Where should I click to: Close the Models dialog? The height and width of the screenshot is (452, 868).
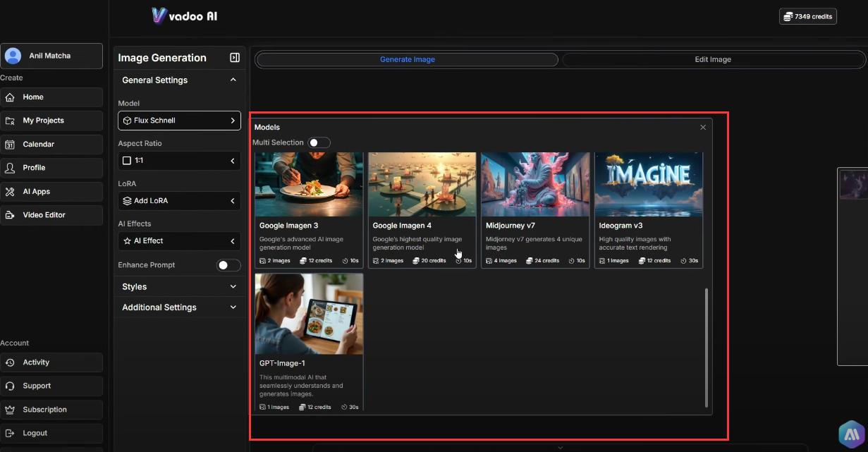(703, 128)
